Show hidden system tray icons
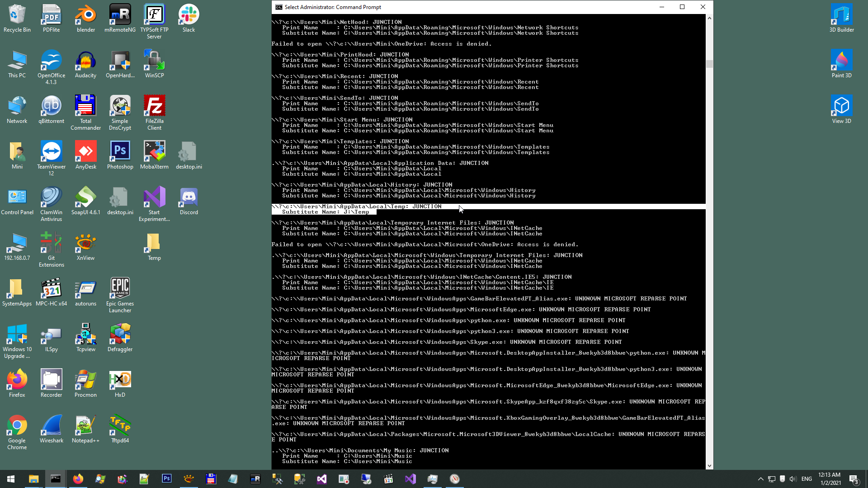The height and width of the screenshot is (488, 868). tap(760, 479)
